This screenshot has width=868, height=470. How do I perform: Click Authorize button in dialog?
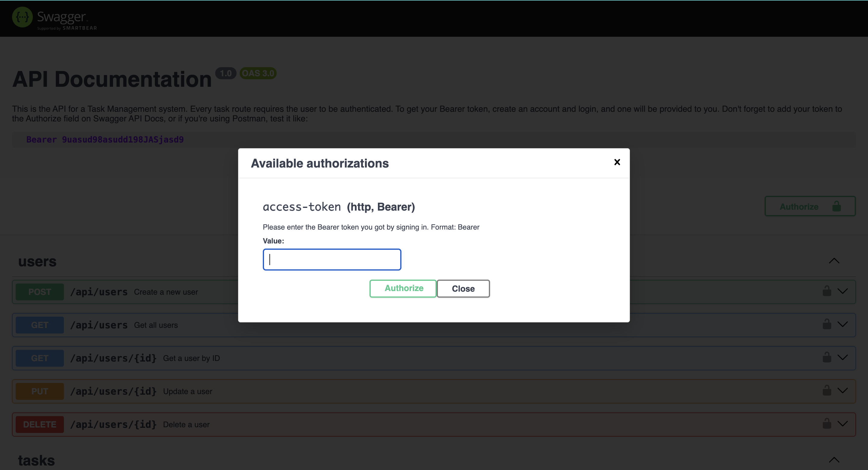click(x=403, y=288)
